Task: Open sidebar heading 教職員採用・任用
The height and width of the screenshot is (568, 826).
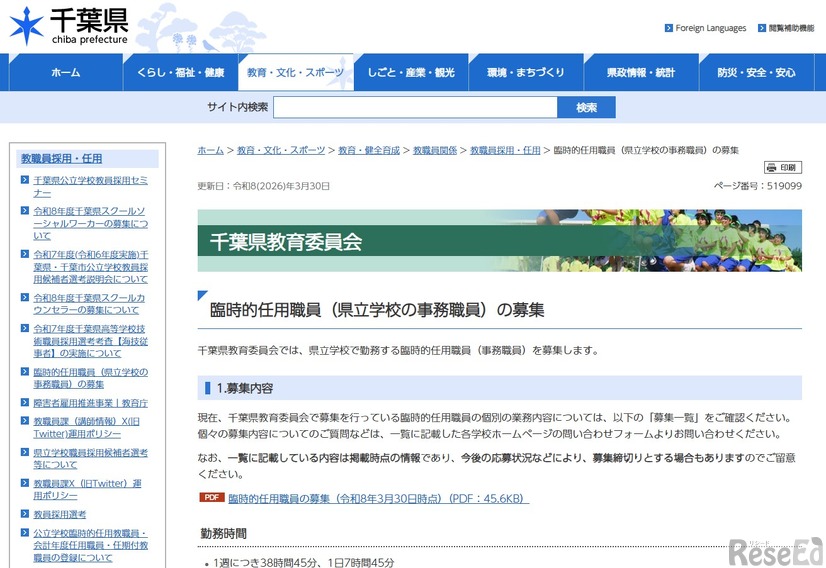Action: point(62,159)
